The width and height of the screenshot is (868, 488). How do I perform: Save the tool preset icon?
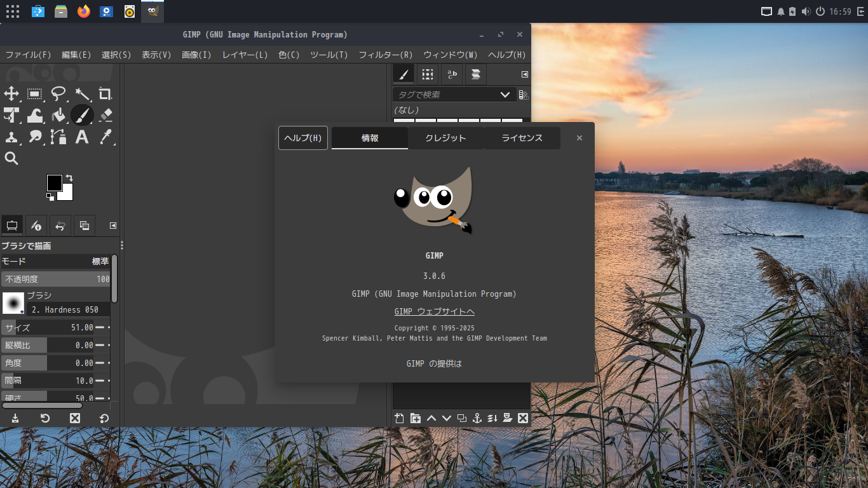point(15,418)
